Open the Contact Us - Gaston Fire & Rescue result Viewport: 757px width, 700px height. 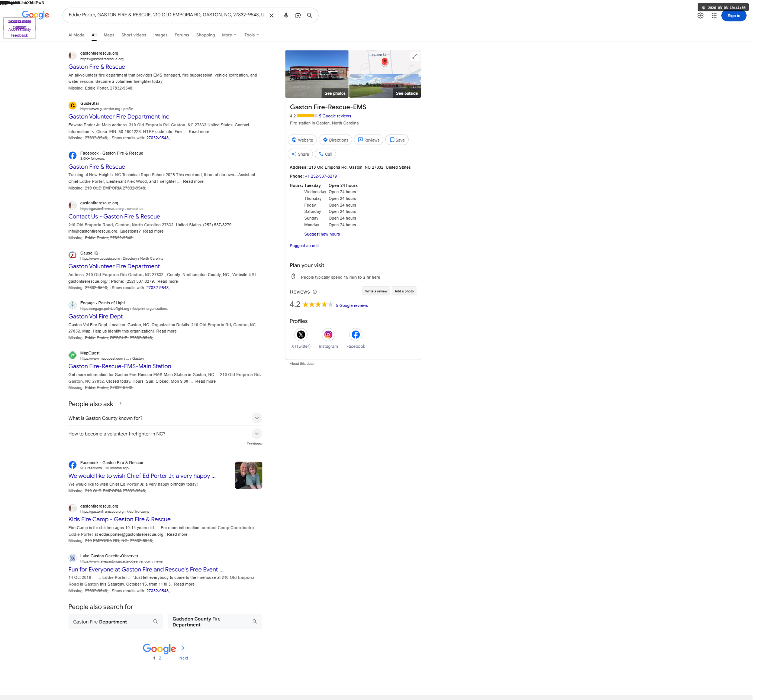click(x=114, y=217)
